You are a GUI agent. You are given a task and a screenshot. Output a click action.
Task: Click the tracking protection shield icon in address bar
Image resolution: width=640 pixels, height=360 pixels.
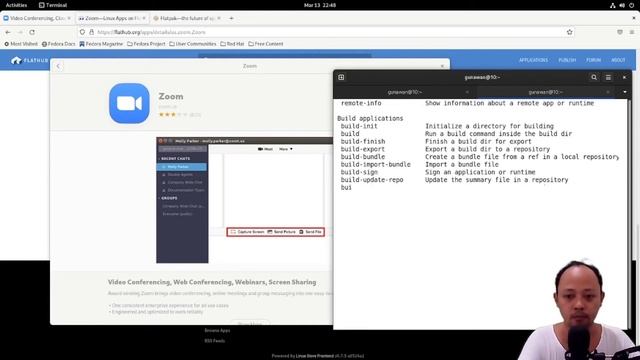coord(82,32)
